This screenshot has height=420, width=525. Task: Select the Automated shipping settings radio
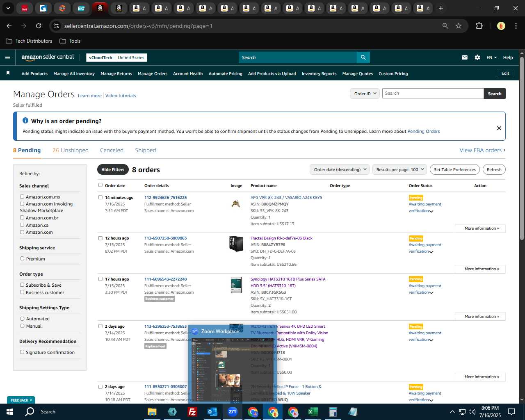[22, 318]
